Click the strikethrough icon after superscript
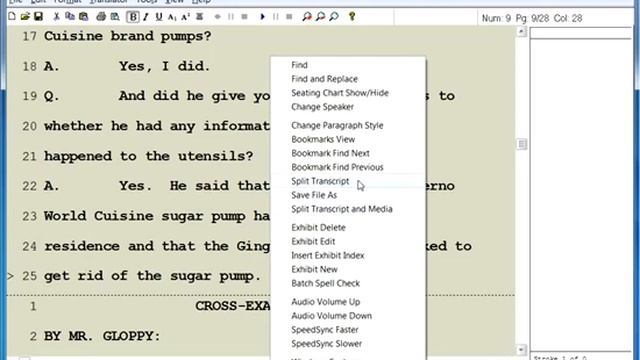The height and width of the screenshot is (360, 640). pyautogui.click(x=200, y=17)
